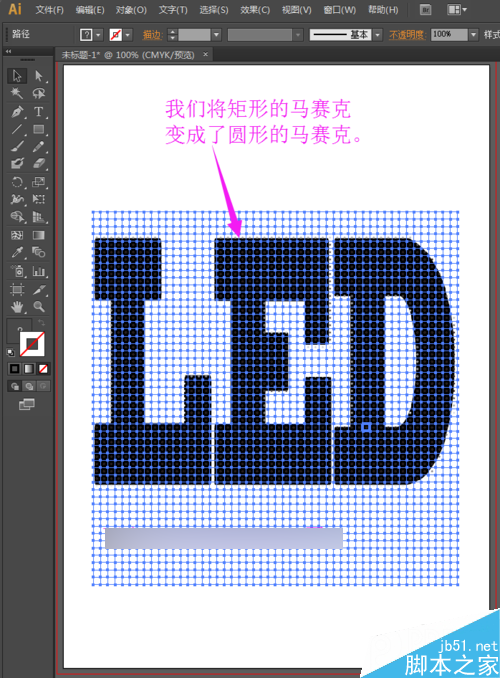Open the 效果(C) menu
Image resolution: width=500 pixels, height=678 pixels.
(255, 10)
